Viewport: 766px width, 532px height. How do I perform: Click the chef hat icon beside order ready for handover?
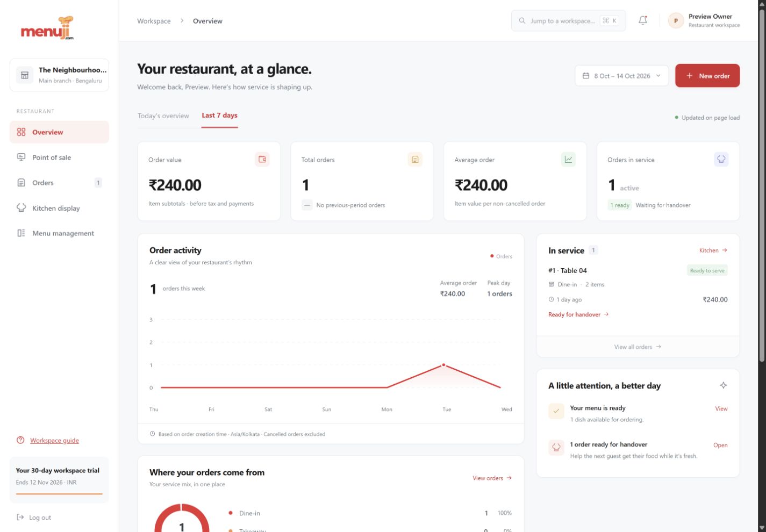click(x=556, y=448)
